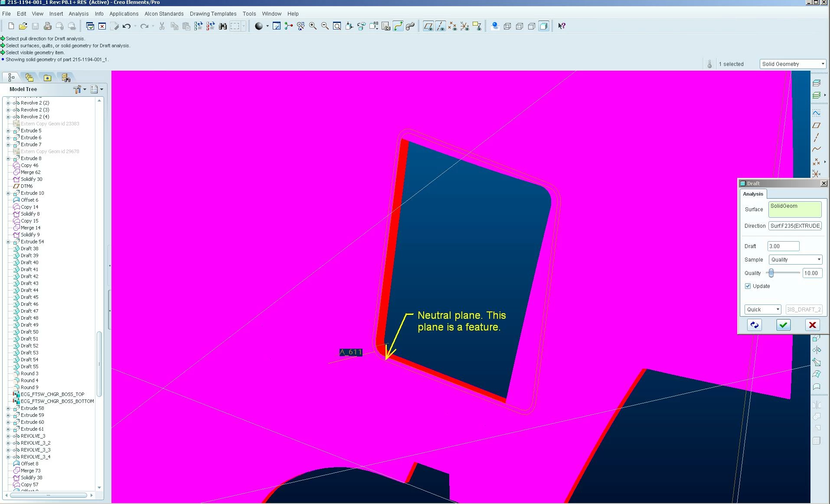The image size is (830, 504).
Task: Toggle datum planes display
Action: click(x=428, y=26)
